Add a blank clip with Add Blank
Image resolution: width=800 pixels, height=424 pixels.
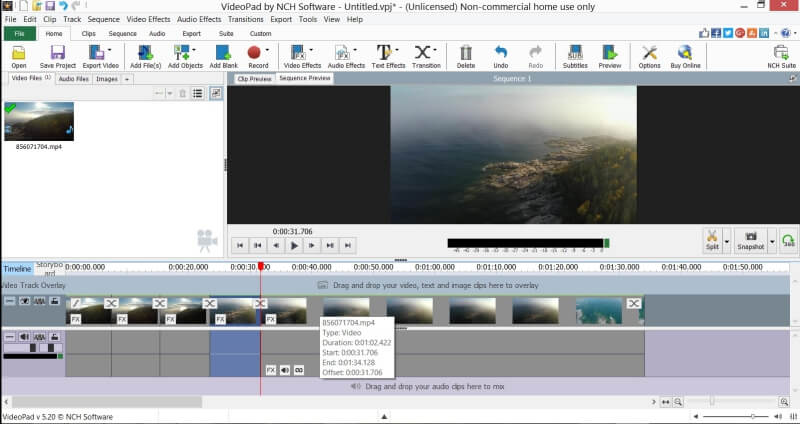point(223,56)
